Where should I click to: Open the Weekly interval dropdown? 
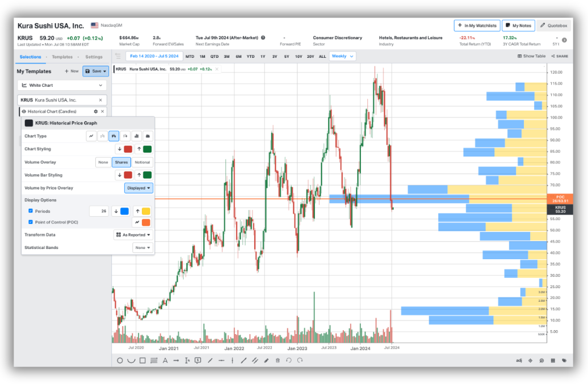[x=342, y=56]
